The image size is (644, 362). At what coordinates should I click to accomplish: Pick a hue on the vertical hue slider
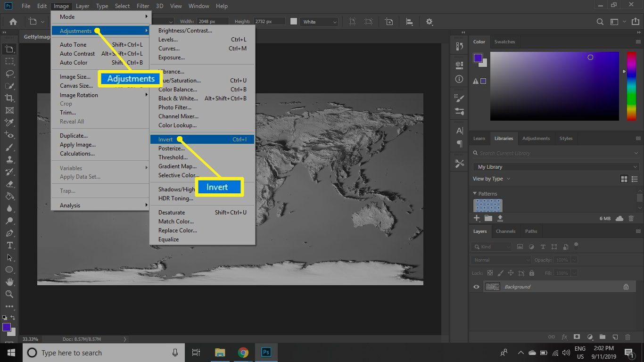point(631,86)
